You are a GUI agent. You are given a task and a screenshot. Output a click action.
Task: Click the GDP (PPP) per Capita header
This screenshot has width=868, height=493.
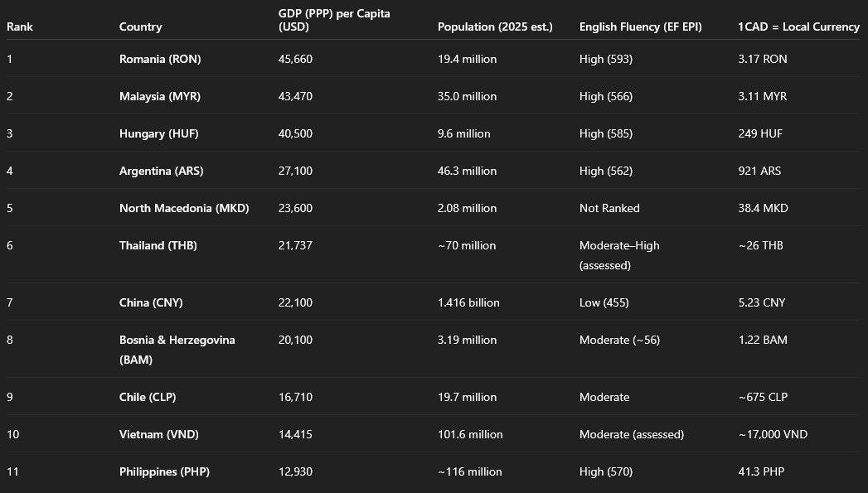click(334, 20)
